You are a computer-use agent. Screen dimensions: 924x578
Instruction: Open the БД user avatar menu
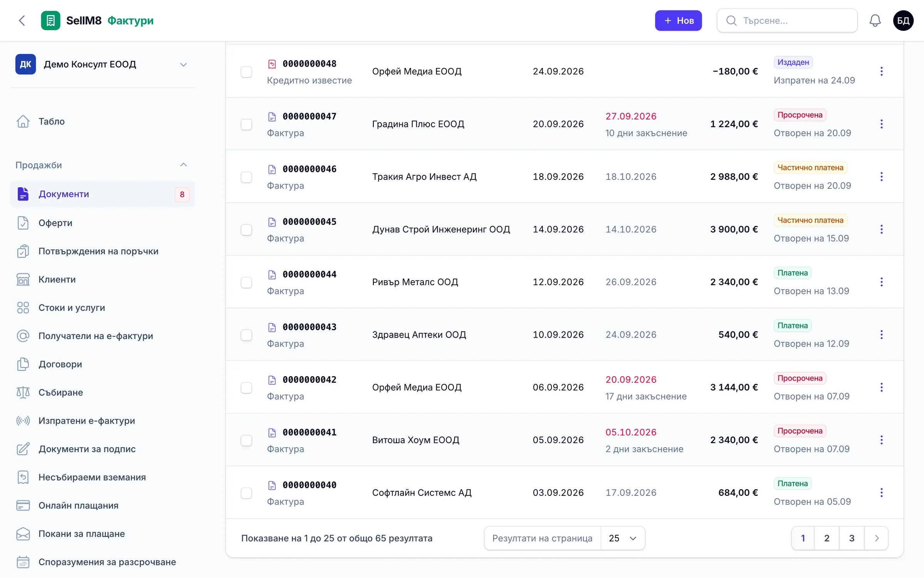click(903, 20)
